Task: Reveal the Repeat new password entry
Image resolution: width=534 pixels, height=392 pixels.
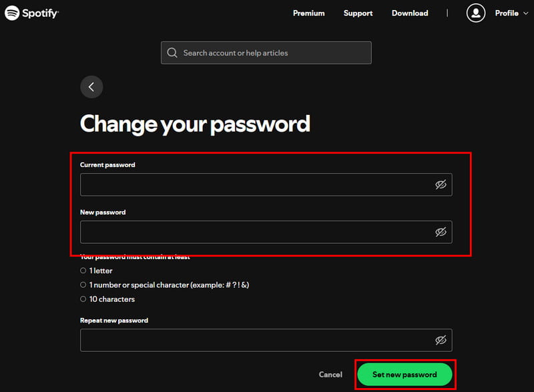Action: 441,340
